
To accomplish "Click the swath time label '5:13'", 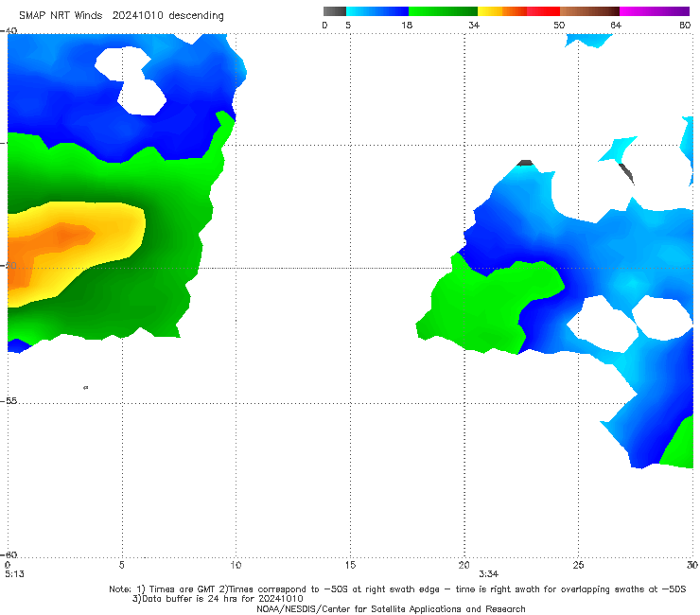I will [x=14, y=574].
